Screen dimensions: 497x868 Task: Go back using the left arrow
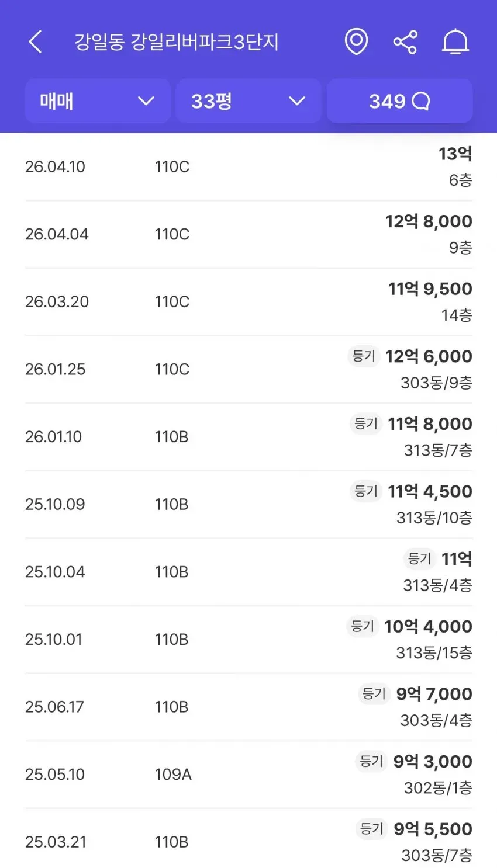[x=36, y=42]
